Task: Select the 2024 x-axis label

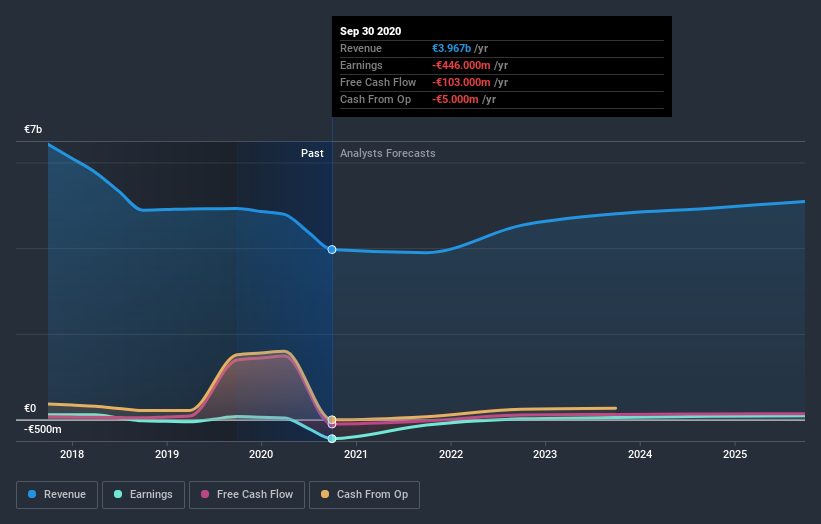Action: 640,454
